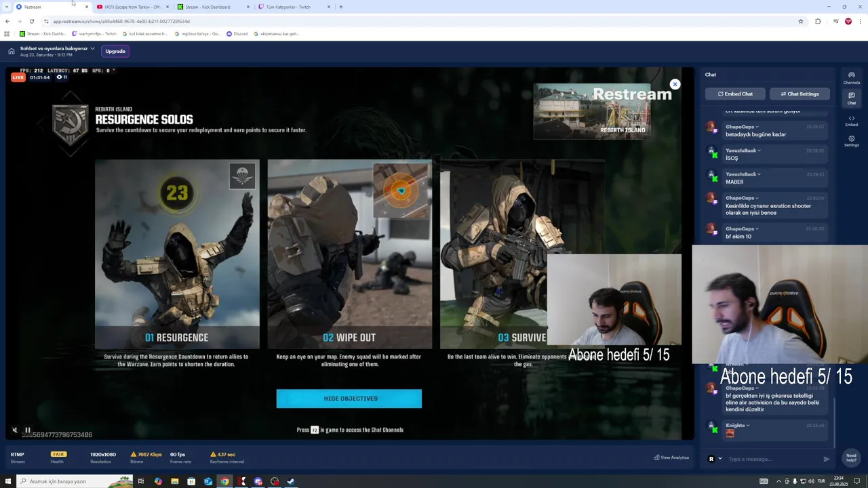Expand YavuzIsBack menu on 'İSOŞ' message
The width and height of the screenshot is (868, 488).
tap(759, 150)
